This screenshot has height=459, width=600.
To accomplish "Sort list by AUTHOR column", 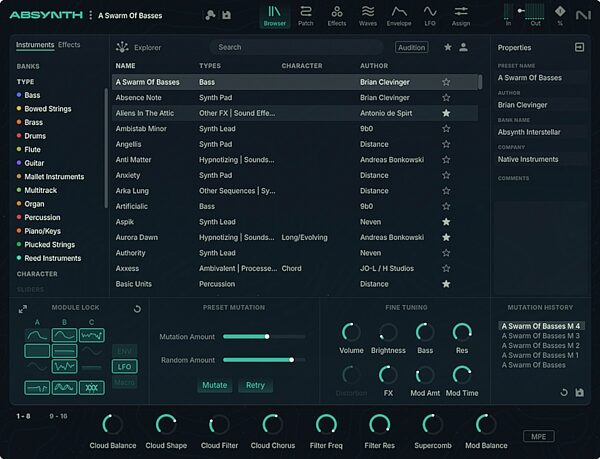I will [x=374, y=66].
